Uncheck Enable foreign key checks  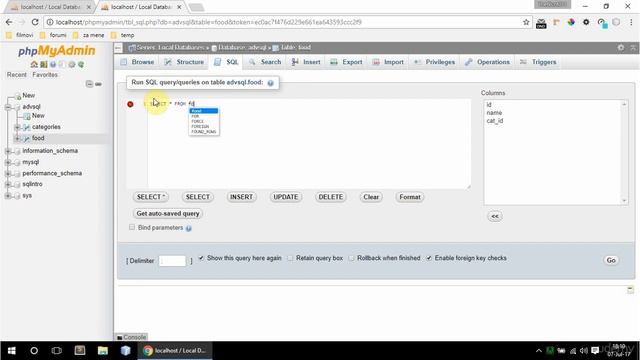coord(429,258)
